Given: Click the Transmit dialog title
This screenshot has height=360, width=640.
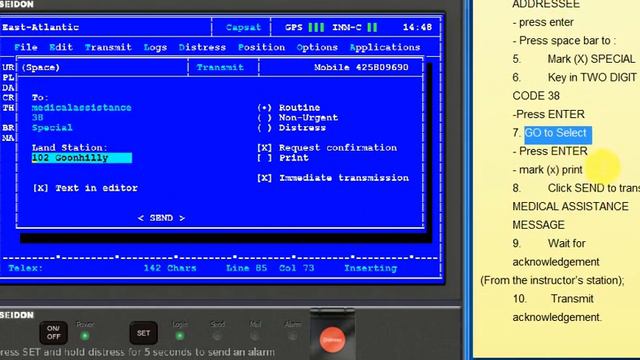Looking at the screenshot, I should (x=220, y=67).
